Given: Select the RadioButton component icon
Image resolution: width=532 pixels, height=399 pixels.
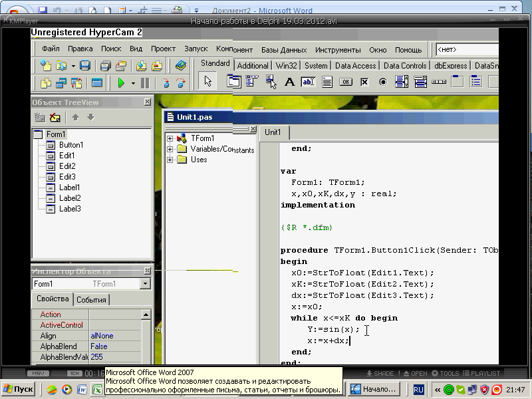Looking at the screenshot, I should tap(383, 82).
